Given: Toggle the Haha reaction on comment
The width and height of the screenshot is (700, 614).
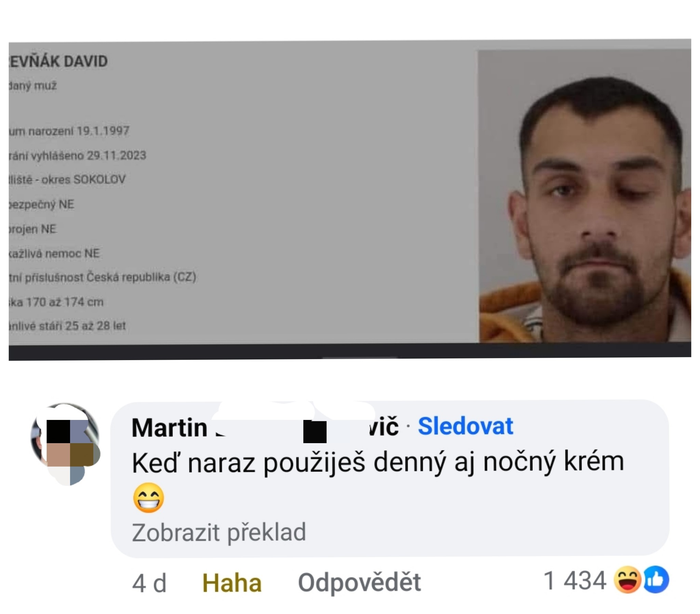Looking at the screenshot, I should tap(232, 583).
